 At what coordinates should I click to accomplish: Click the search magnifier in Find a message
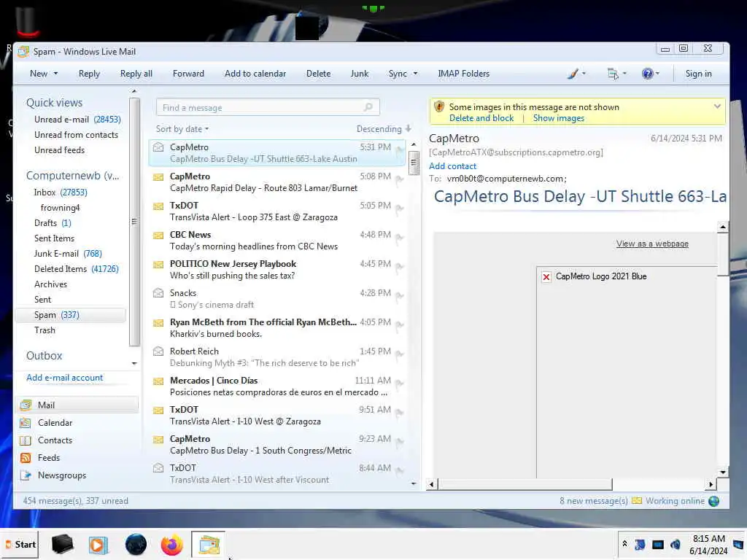pos(368,107)
